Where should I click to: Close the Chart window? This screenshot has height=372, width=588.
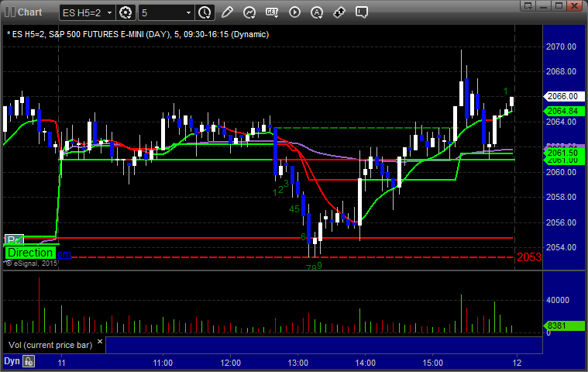click(574, 5)
